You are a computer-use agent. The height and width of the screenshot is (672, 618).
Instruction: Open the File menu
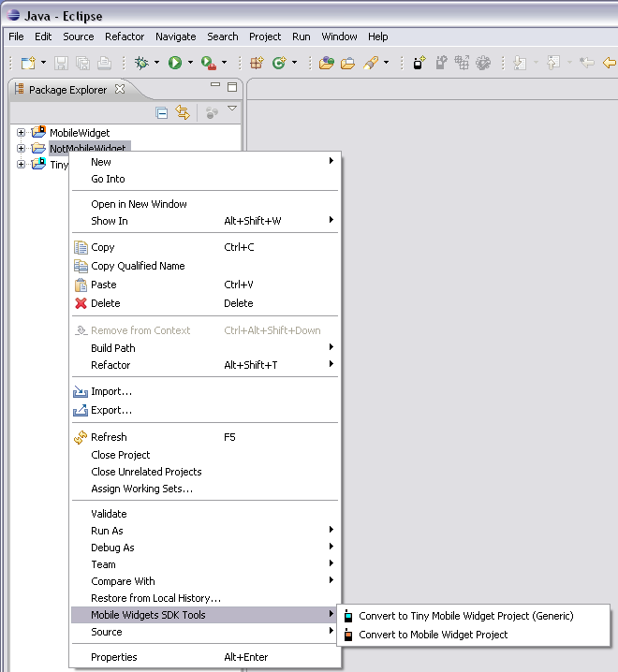click(16, 37)
